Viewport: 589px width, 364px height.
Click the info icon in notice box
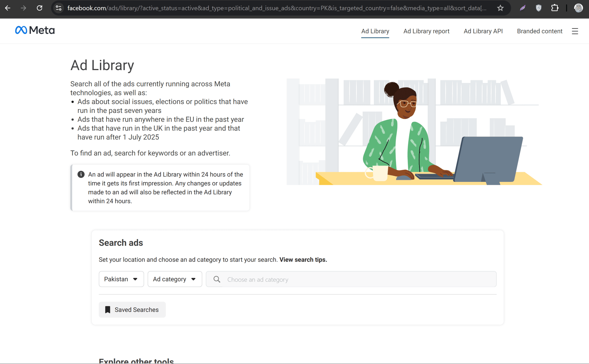click(x=81, y=174)
